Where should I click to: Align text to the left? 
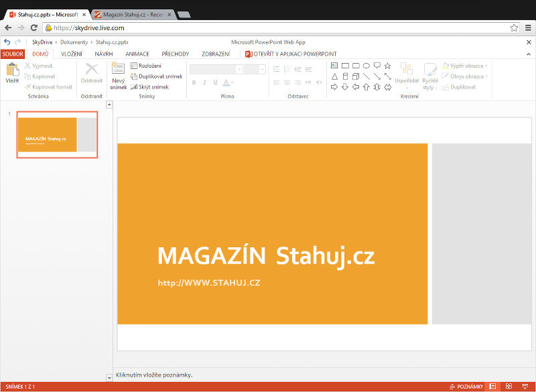tap(276, 82)
